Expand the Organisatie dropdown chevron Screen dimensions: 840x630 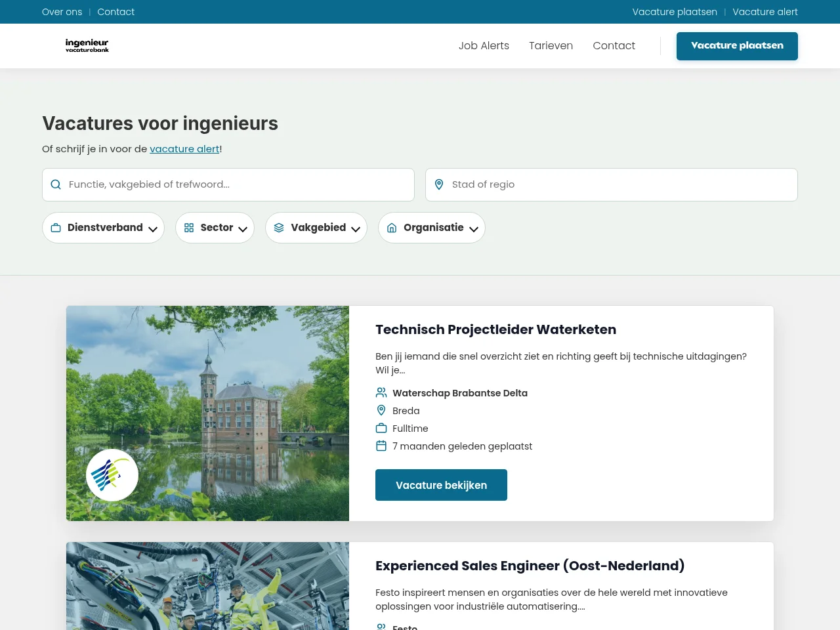tap(474, 229)
